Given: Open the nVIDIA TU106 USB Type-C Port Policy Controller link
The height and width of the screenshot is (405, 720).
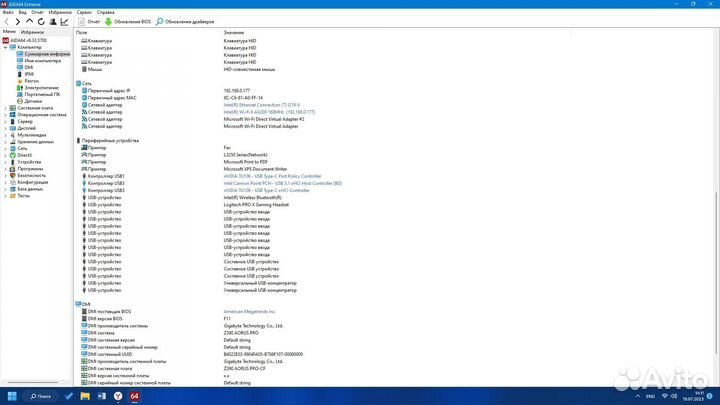Looking at the screenshot, I should pos(272,176).
